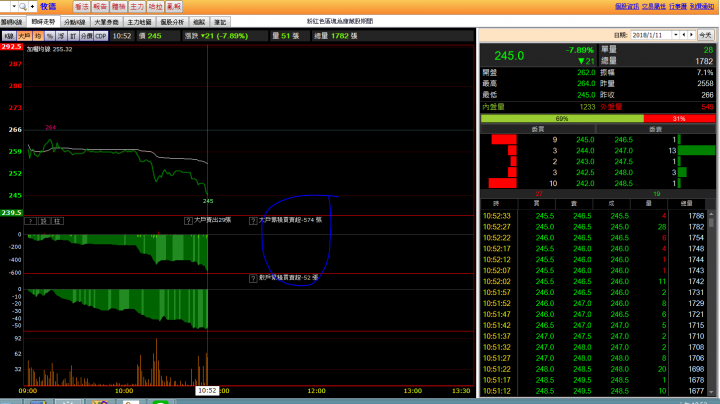
Task: Switch to the 筆記 tab
Action: (x=220, y=22)
